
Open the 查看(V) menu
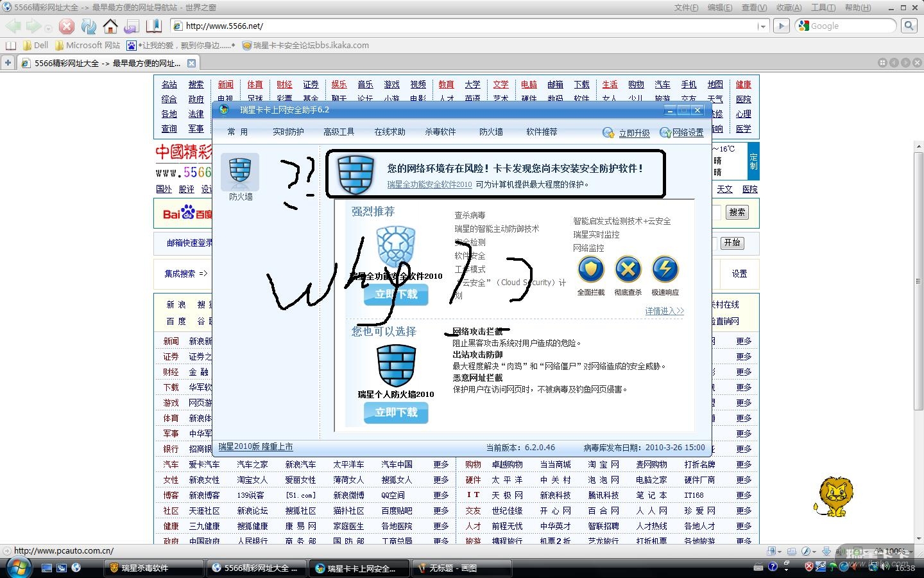click(x=754, y=8)
